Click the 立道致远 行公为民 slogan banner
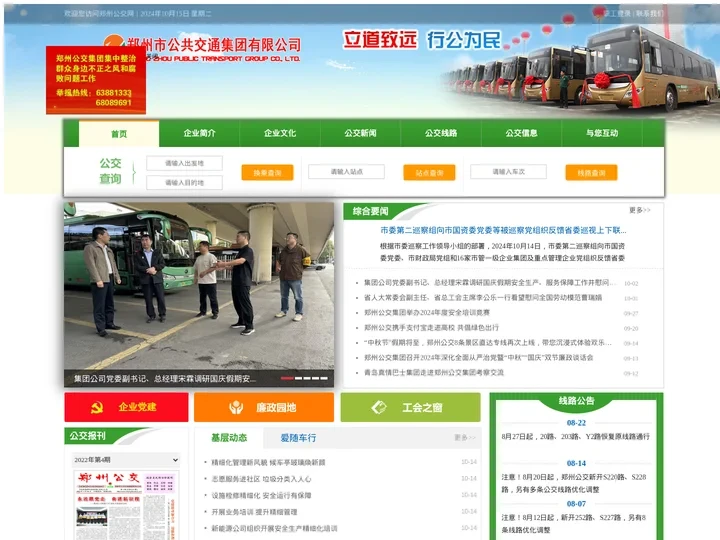This screenshot has width=720, height=540. coord(422,40)
